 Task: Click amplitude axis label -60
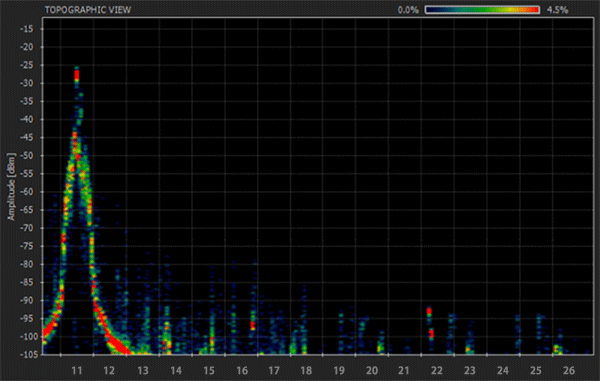27,192
